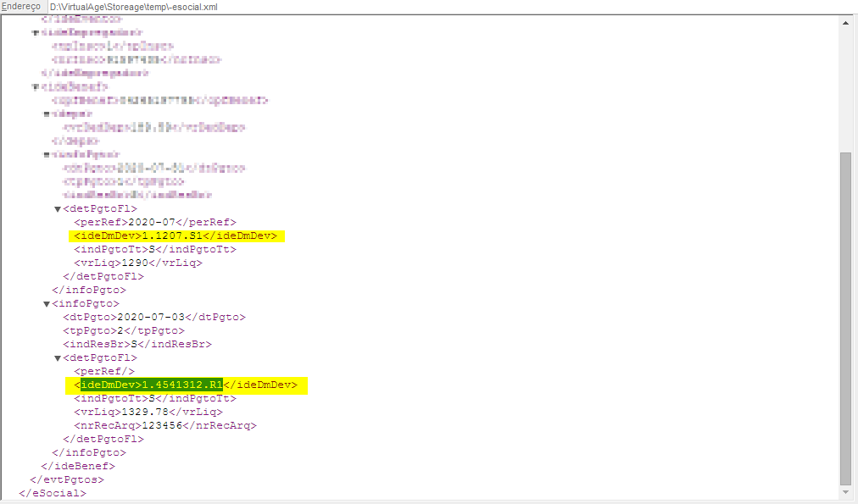Collapse the infoPgto node with dtPgto 2020-07-03
858x504 pixels.
point(47,304)
